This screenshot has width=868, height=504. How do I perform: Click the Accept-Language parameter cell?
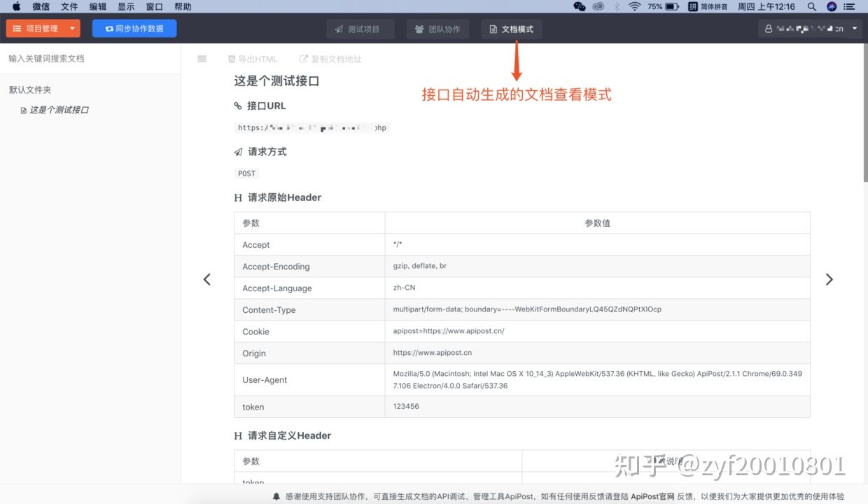coord(309,288)
